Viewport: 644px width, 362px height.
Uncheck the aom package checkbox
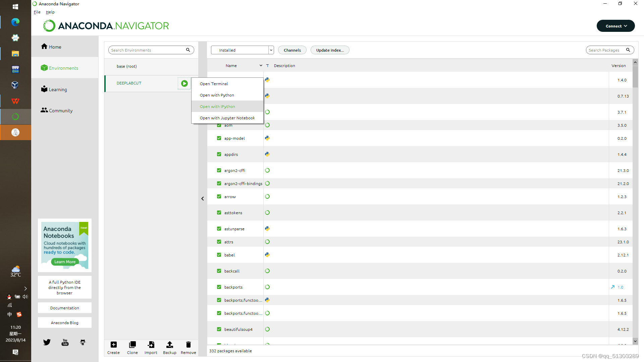point(219,125)
